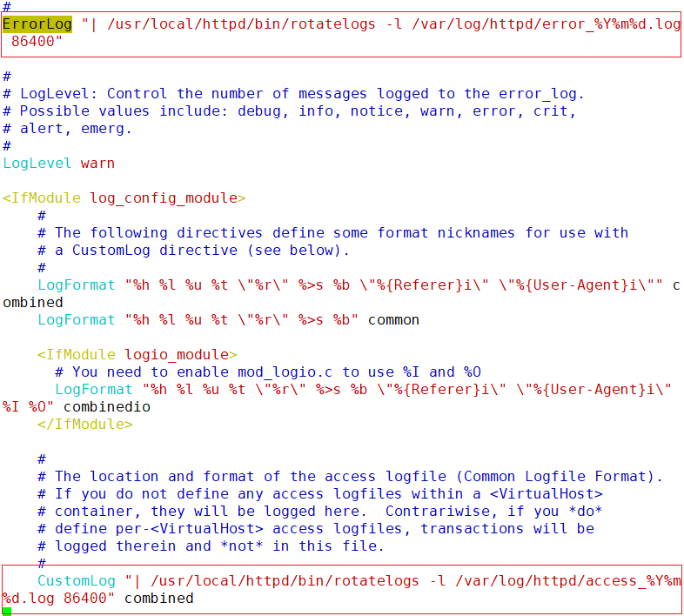Click the LogLevel directive keyword
684x616 pixels.
pos(37,164)
